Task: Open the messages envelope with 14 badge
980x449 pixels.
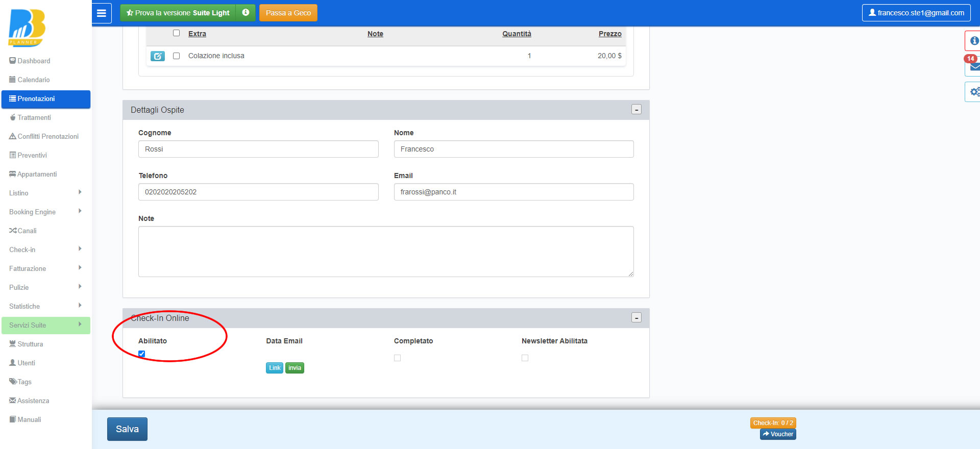Action: [x=974, y=66]
